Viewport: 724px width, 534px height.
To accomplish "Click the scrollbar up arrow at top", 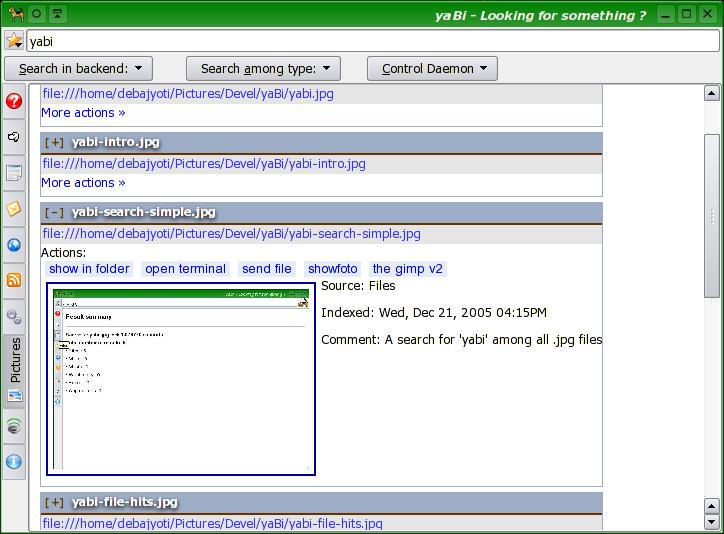I will pyautogui.click(x=712, y=93).
